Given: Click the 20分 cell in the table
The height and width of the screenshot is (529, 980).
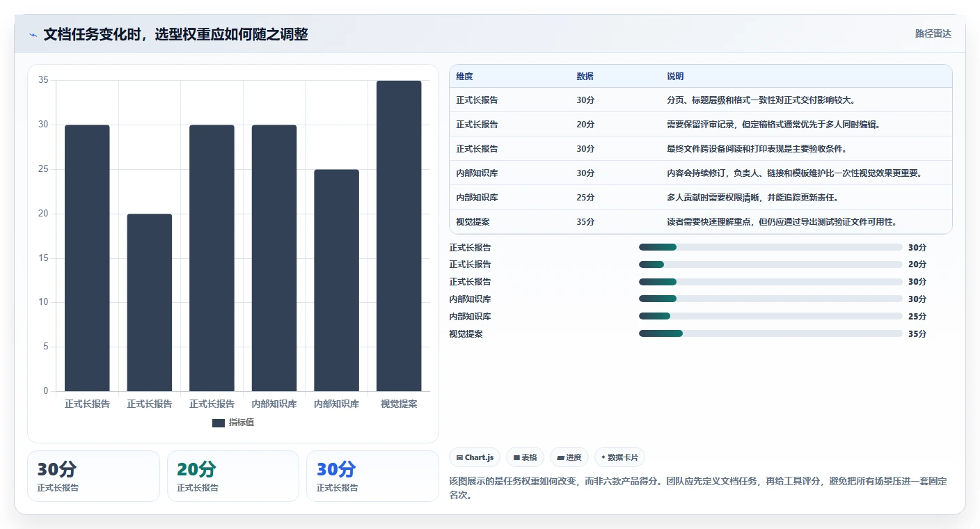Looking at the screenshot, I should click(x=585, y=125).
